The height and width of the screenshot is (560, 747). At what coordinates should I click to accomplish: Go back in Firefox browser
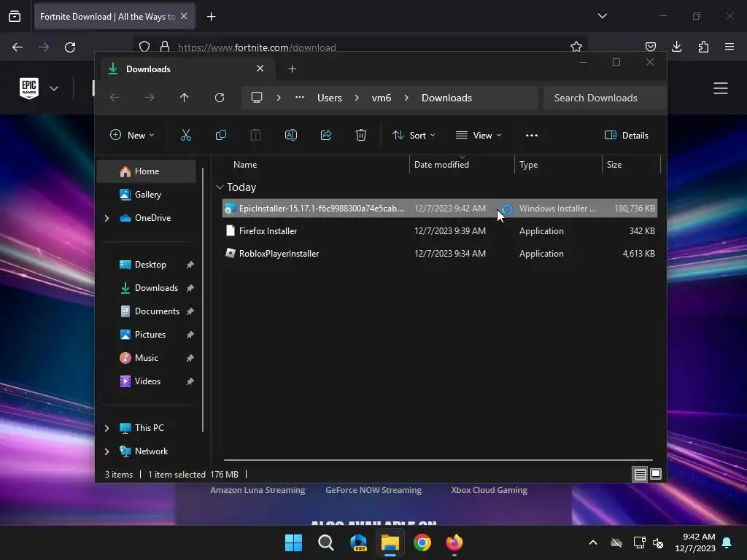[x=18, y=47]
